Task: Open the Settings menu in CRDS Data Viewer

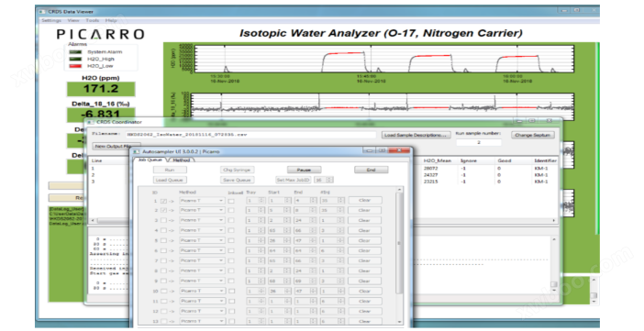Action: pyautogui.click(x=51, y=20)
